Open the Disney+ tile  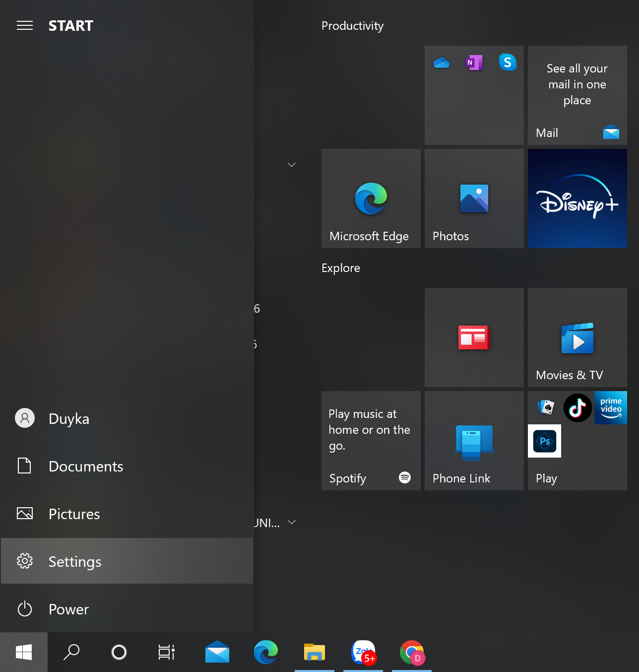point(577,199)
